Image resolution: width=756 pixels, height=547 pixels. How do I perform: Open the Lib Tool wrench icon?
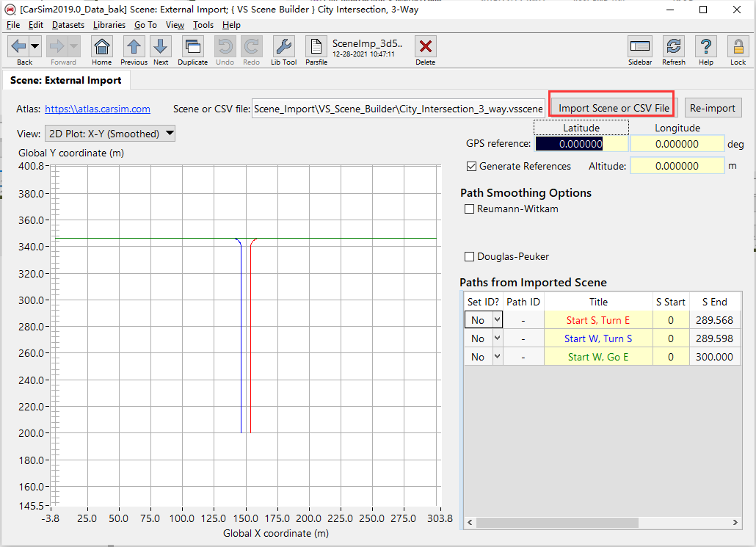(x=283, y=47)
